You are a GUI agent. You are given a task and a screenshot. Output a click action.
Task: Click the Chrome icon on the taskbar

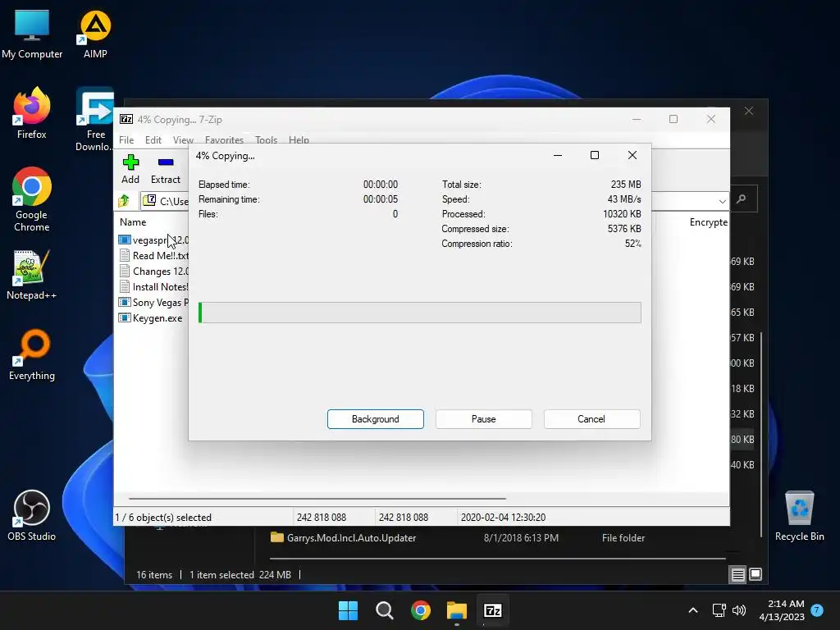click(x=421, y=610)
